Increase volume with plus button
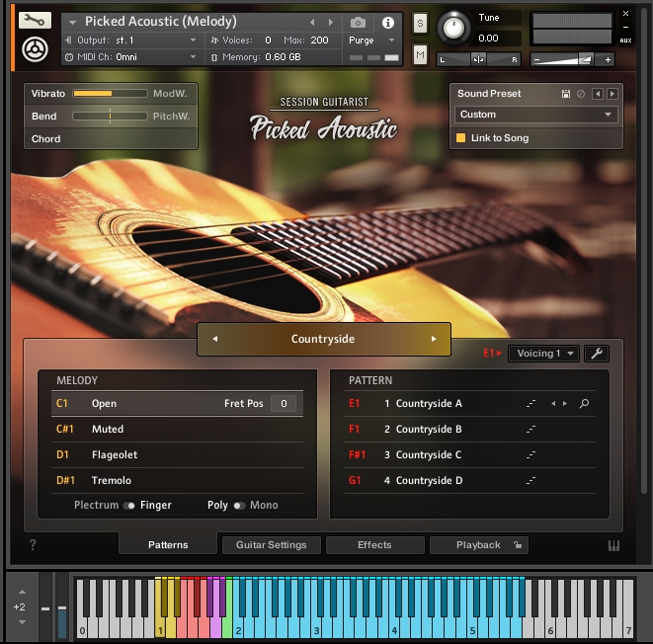The height and width of the screenshot is (644, 653). click(608, 60)
